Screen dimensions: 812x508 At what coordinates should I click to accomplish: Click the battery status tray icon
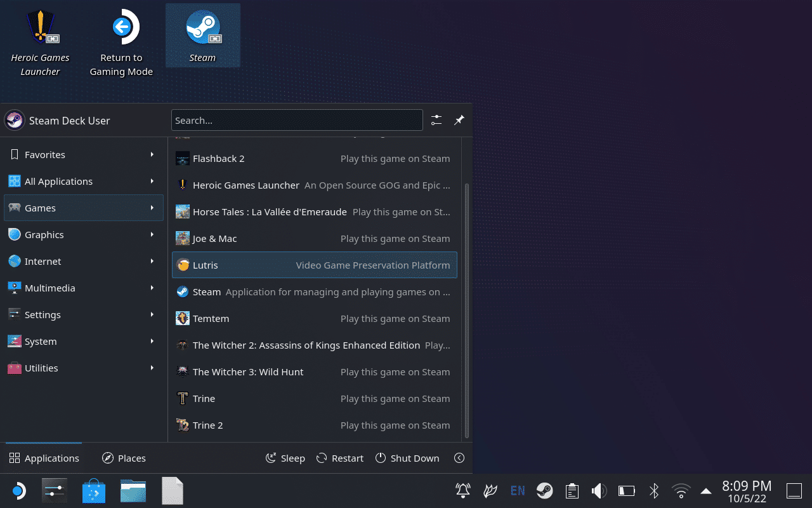click(x=627, y=490)
